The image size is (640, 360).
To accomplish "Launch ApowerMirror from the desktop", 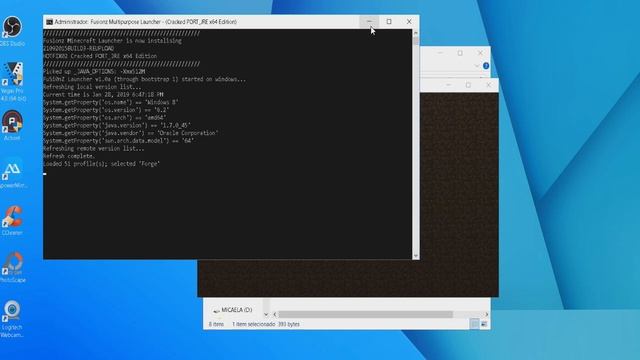I will click(13, 172).
